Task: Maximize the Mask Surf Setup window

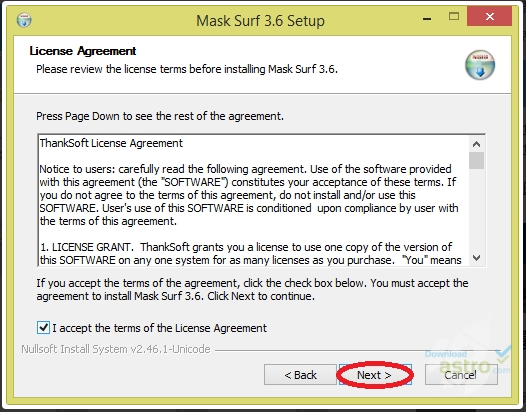Action: coord(454,16)
